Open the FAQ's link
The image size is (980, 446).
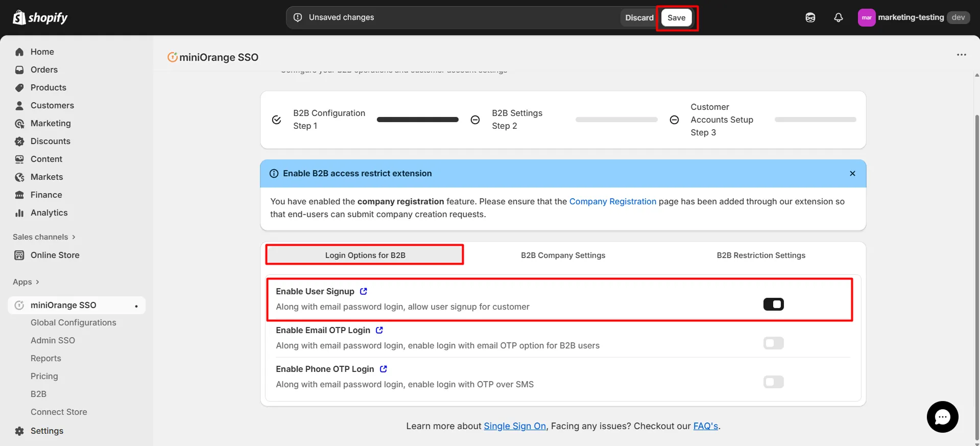coord(706,426)
